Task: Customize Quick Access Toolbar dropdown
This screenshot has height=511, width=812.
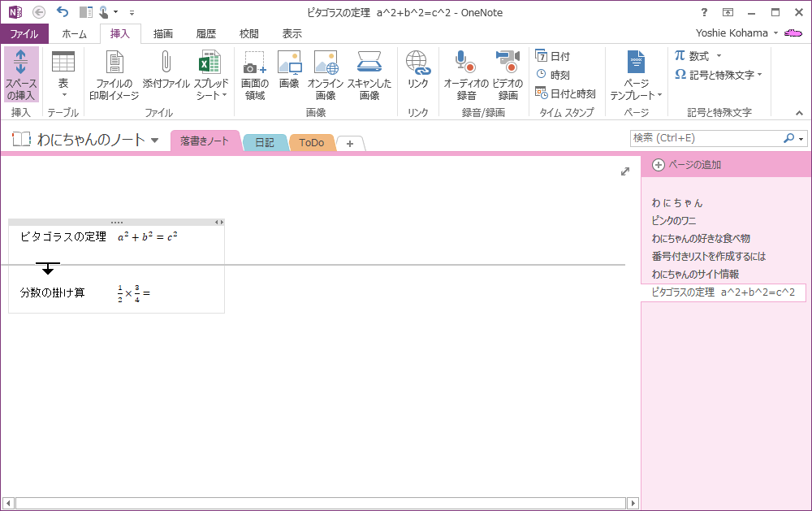Action: [x=132, y=12]
